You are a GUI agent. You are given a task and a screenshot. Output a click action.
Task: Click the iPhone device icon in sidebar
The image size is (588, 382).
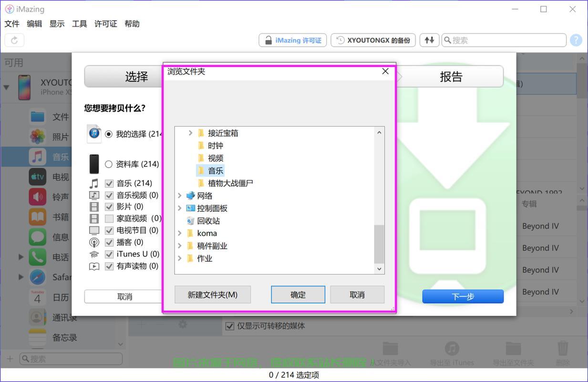pos(24,87)
